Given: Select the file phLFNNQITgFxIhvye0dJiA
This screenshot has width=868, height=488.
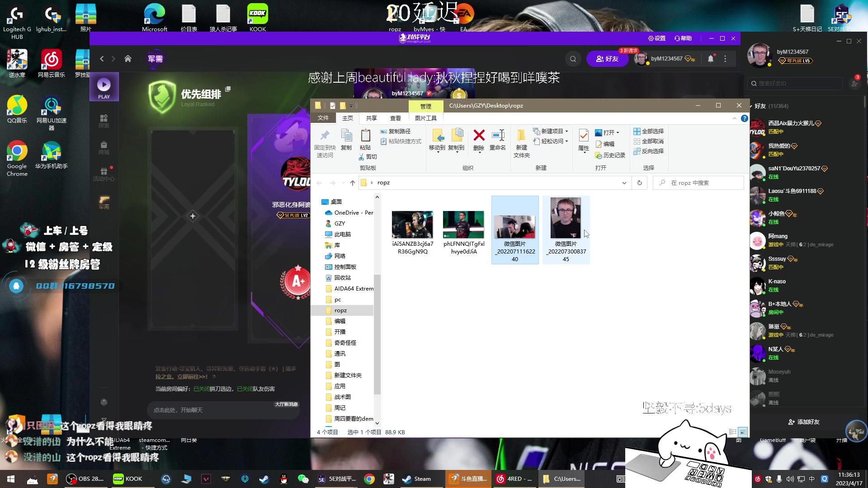Looking at the screenshot, I should (x=463, y=232).
